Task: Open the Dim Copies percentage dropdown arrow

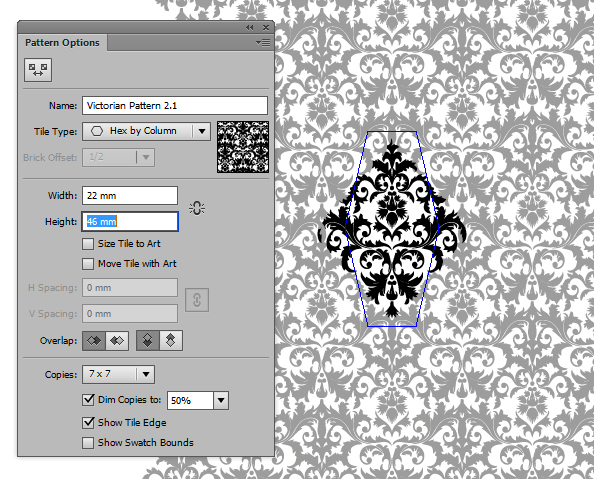Action: (221, 400)
